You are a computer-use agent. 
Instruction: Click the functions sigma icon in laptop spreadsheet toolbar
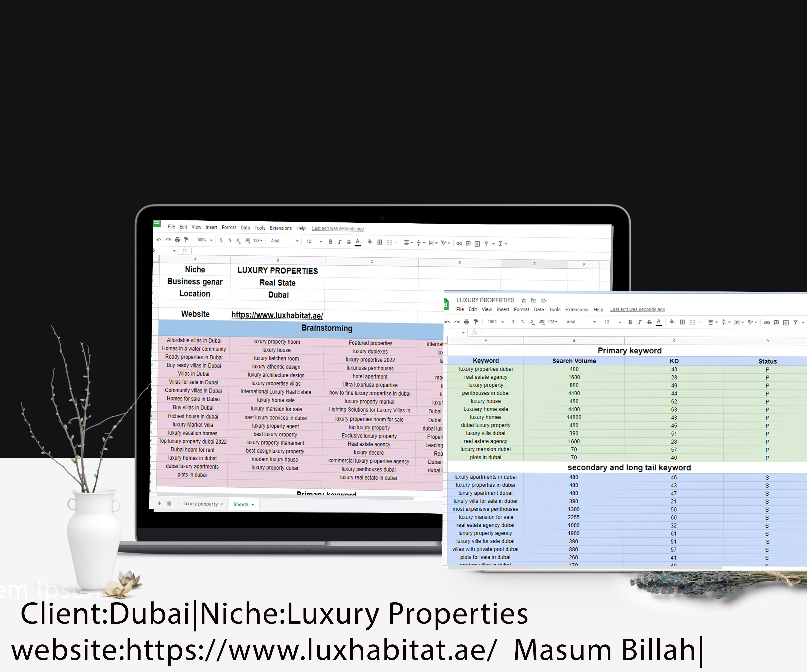(500, 244)
